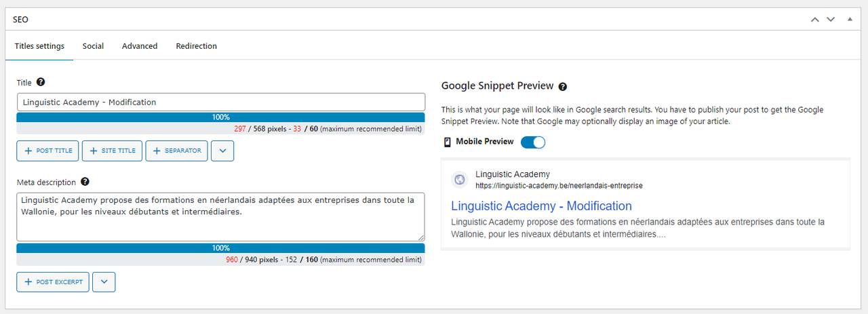This screenshot has height=314, width=868.
Task: Expand more meta description tags dropdown
Action: 104,281
